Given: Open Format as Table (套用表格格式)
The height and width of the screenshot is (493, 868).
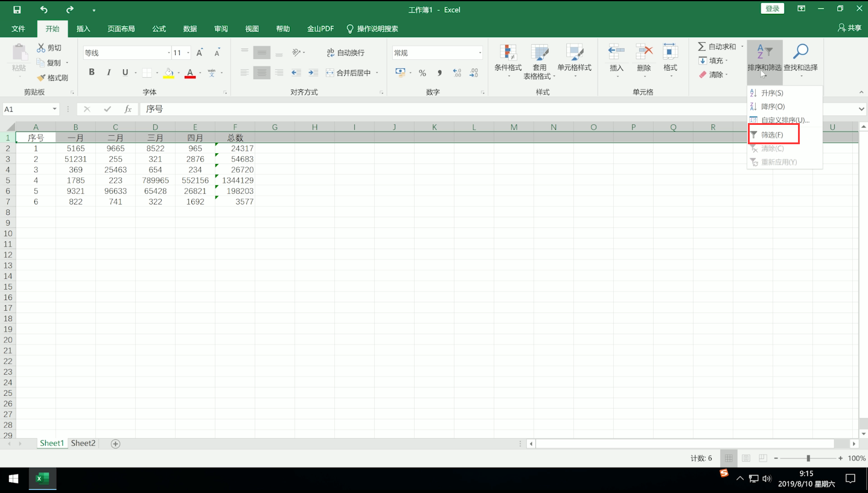Looking at the screenshot, I should [x=540, y=62].
